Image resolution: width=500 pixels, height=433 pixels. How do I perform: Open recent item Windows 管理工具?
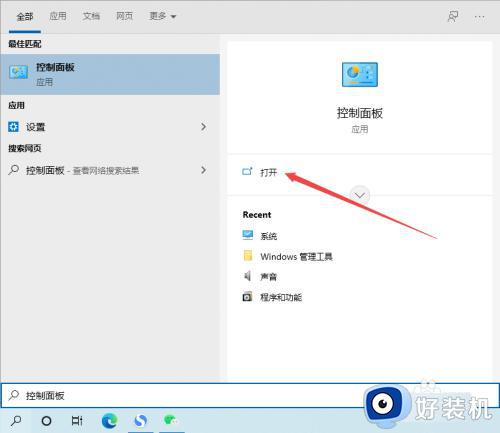coord(296,256)
